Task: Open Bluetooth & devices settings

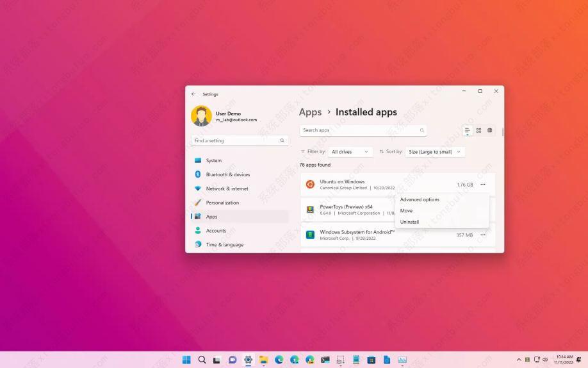Action: point(227,174)
